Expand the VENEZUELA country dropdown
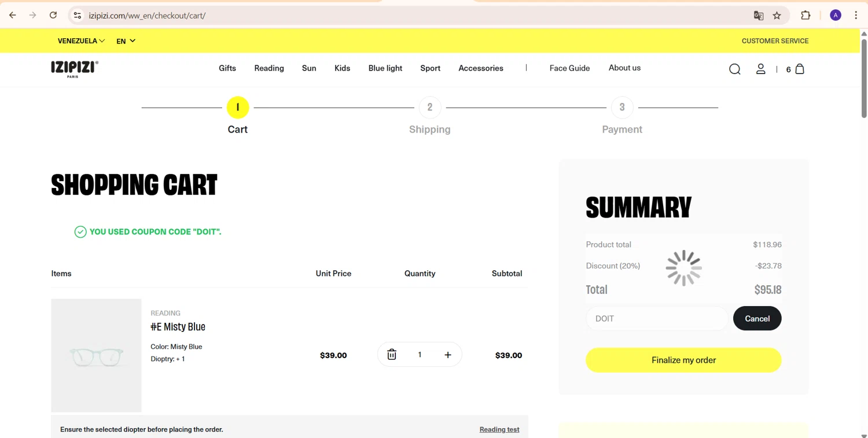Viewport: 868px width, 438px height. click(x=81, y=41)
